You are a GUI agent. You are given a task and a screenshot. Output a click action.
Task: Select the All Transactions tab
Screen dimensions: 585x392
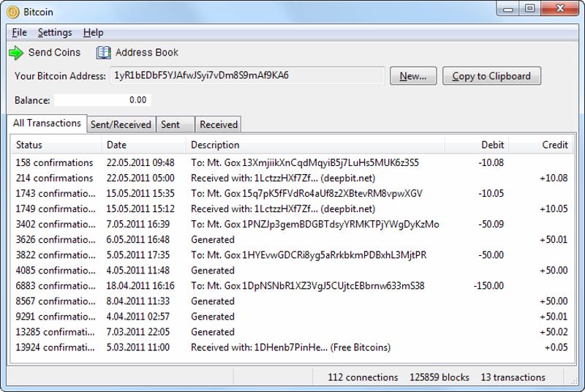pos(47,123)
